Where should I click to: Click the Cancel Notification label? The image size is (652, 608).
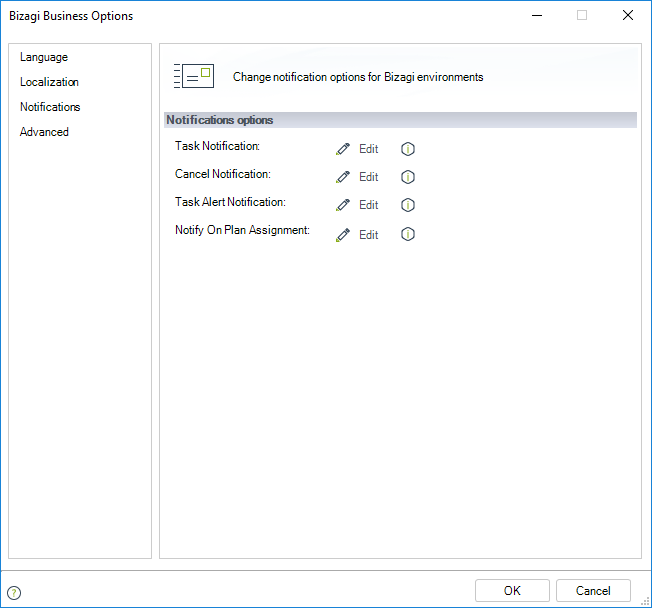point(222,174)
